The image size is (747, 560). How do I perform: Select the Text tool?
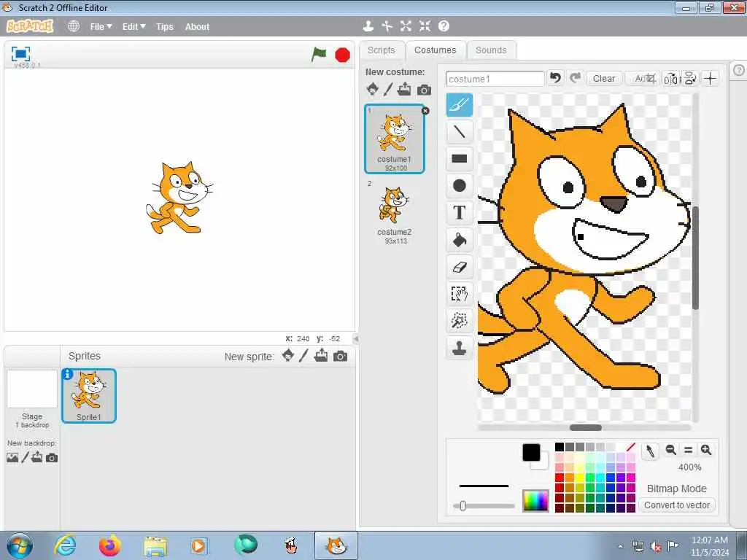[460, 212]
